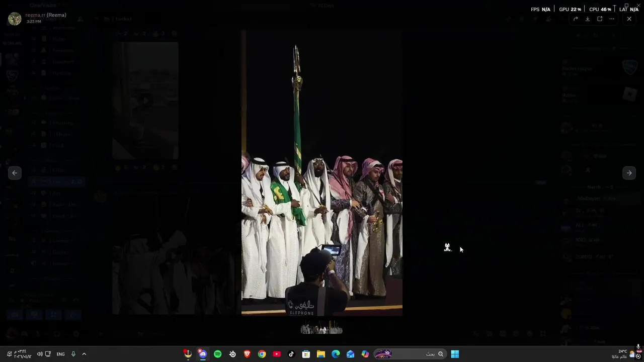
Task: Expand the hidden tray icons chevron
Action: 84,354
